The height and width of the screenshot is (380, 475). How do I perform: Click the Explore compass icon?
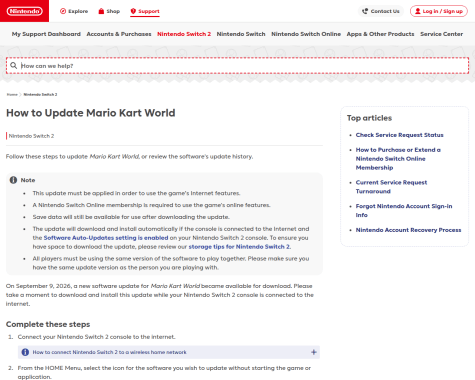point(63,11)
